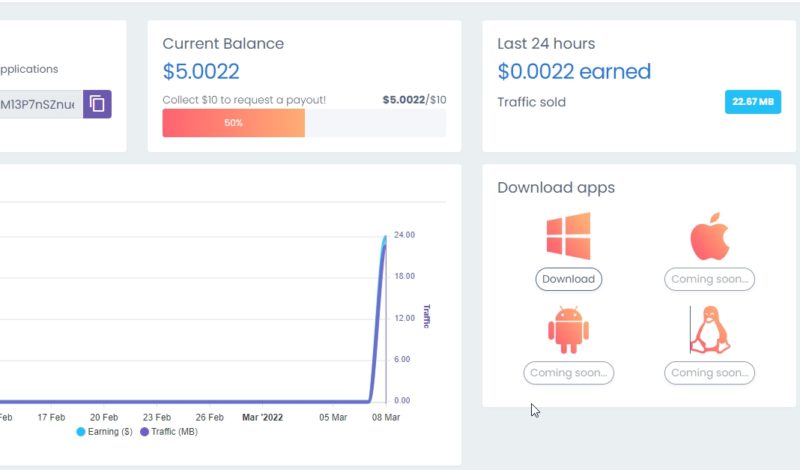This screenshot has width=800, height=470.
Task: Click the referral code text field
Action: [x=40, y=104]
